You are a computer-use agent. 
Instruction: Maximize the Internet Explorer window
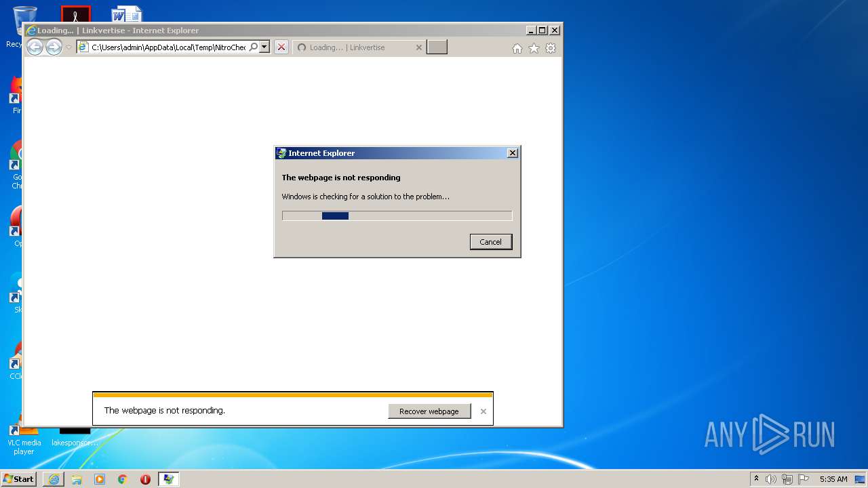542,30
